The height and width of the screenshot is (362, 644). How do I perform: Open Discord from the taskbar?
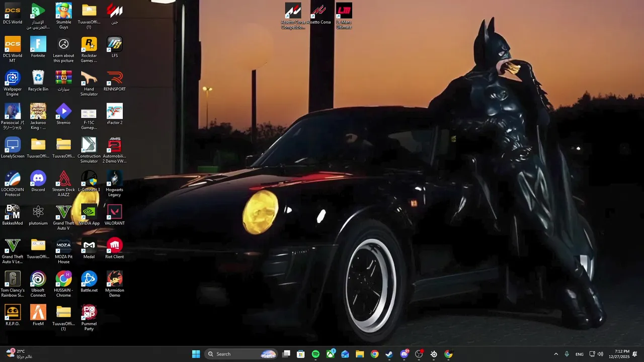404,354
